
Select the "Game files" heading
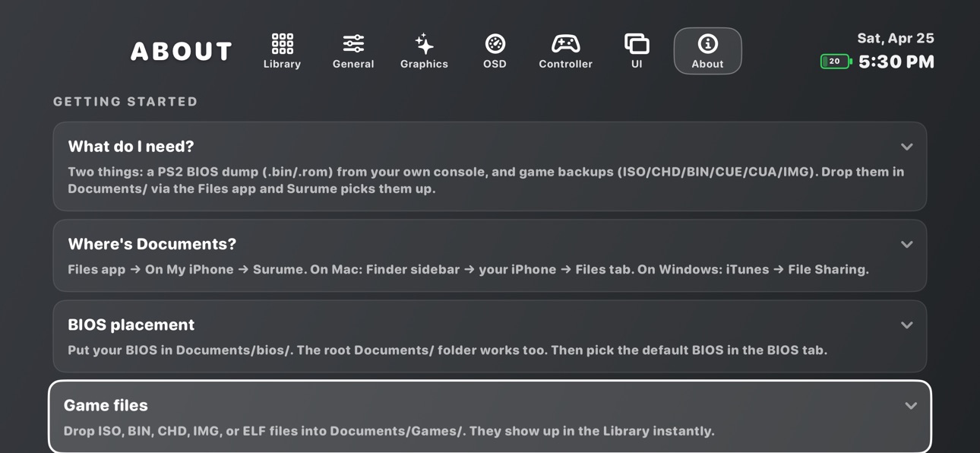point(106,405)
